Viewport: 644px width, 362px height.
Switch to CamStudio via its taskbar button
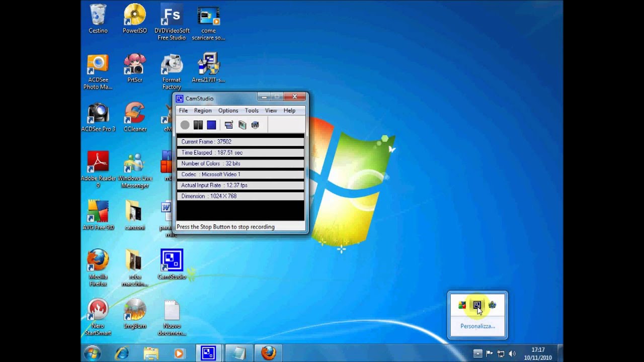(x=208, y=353)
